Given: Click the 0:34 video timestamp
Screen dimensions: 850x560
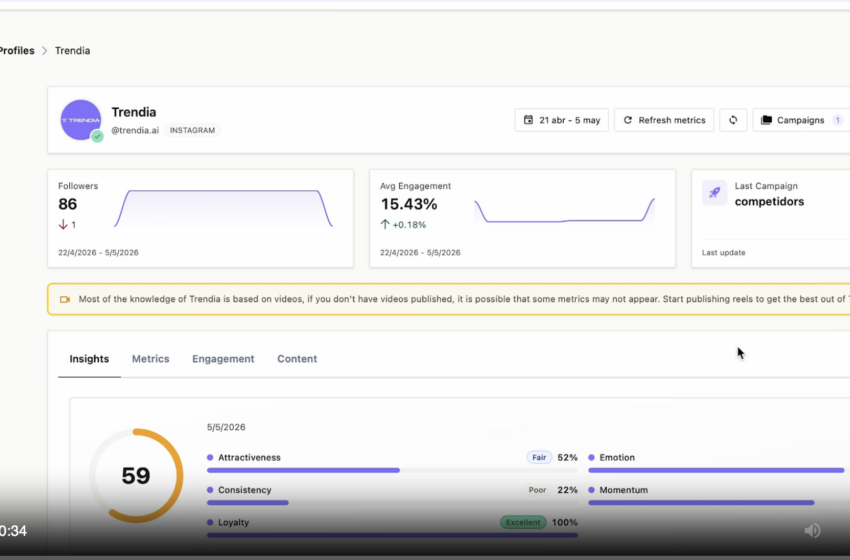Looking at the screenshot, I should pos(13,531).
